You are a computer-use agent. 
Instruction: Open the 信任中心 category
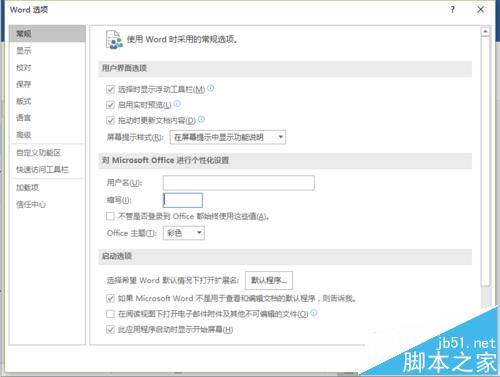click(x=47, y=204)
